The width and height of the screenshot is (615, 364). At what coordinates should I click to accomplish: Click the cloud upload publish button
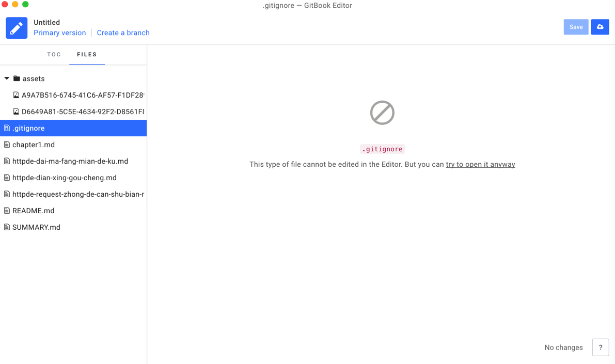click(x=600, y=27)
